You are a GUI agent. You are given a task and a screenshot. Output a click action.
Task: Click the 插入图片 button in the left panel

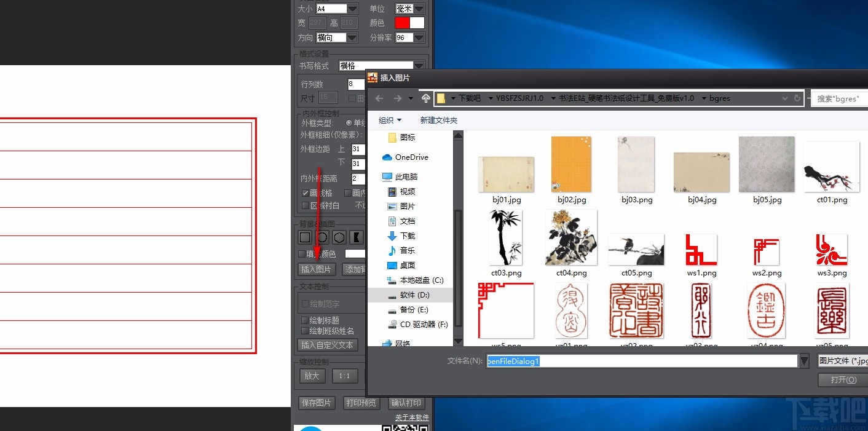pyautogui.click(x=317, y=269)
